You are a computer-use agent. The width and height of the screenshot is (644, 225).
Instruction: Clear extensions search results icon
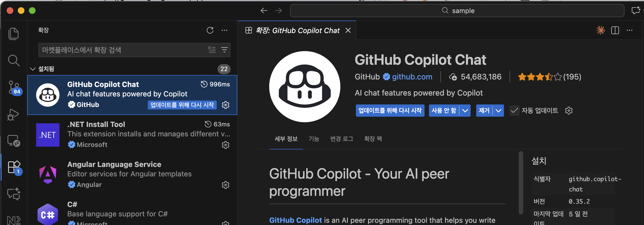[x=212, y=50]
